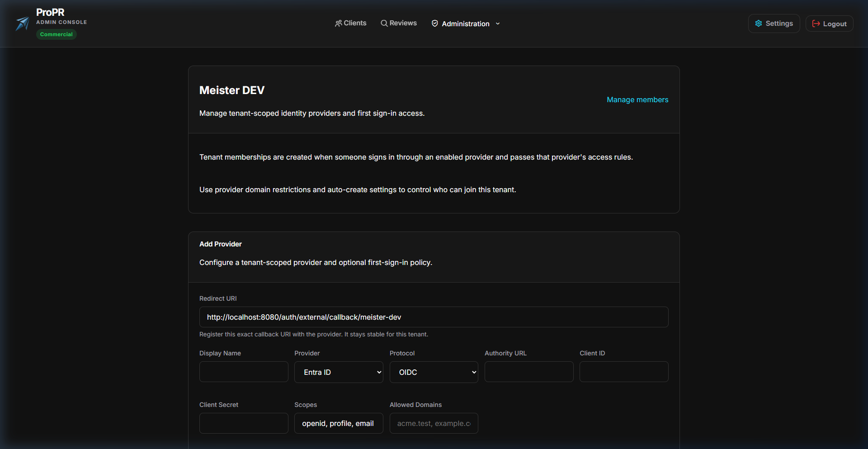This screenshot has height=449, width=868.
Task: Focus the Redirect URI field
Action: [434, 317]
